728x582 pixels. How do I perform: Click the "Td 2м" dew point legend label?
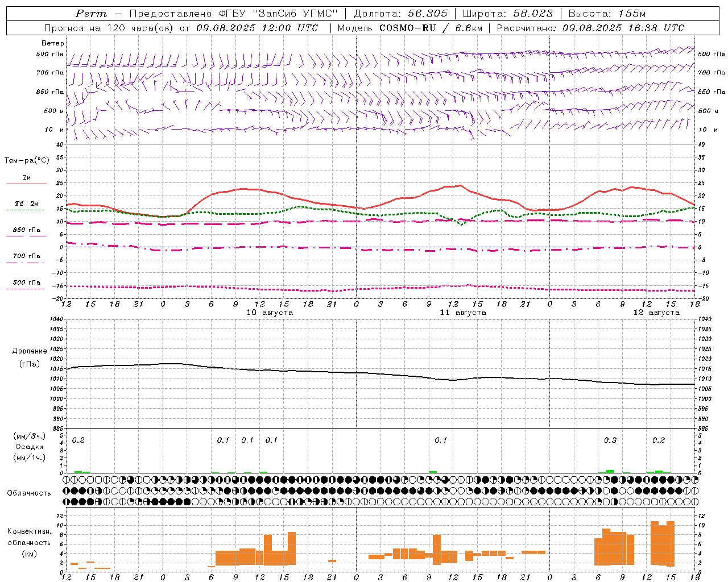click(26, 203)
